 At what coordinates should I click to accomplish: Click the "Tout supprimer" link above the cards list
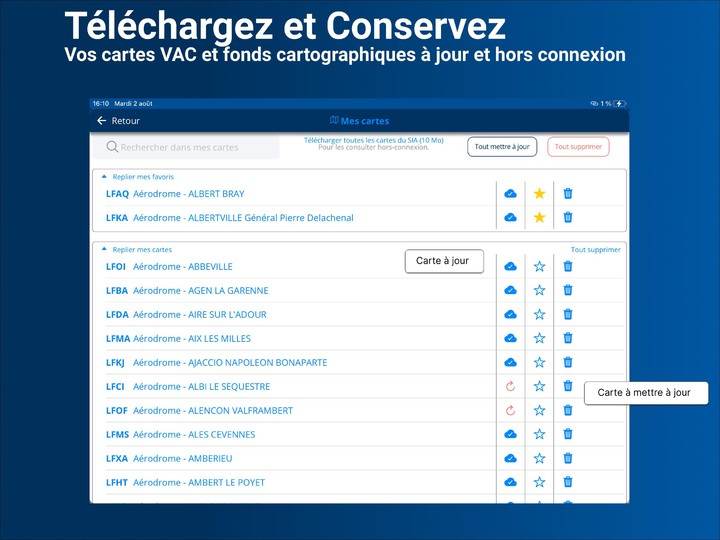click(x=595, y=250)
